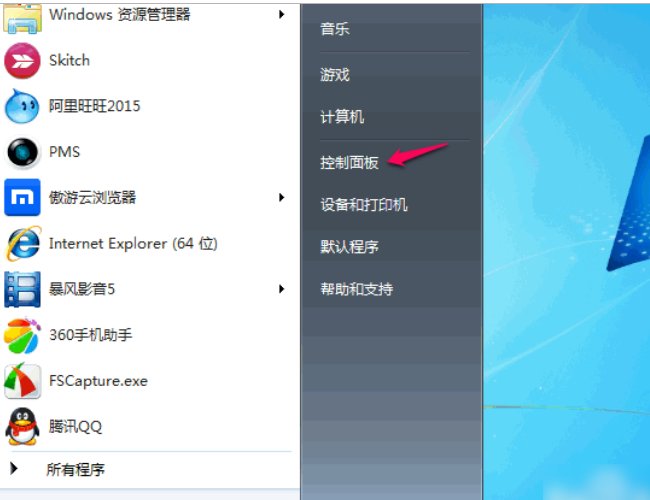Click the 阿里旺旺2015 label text

(x=95, y=106)
